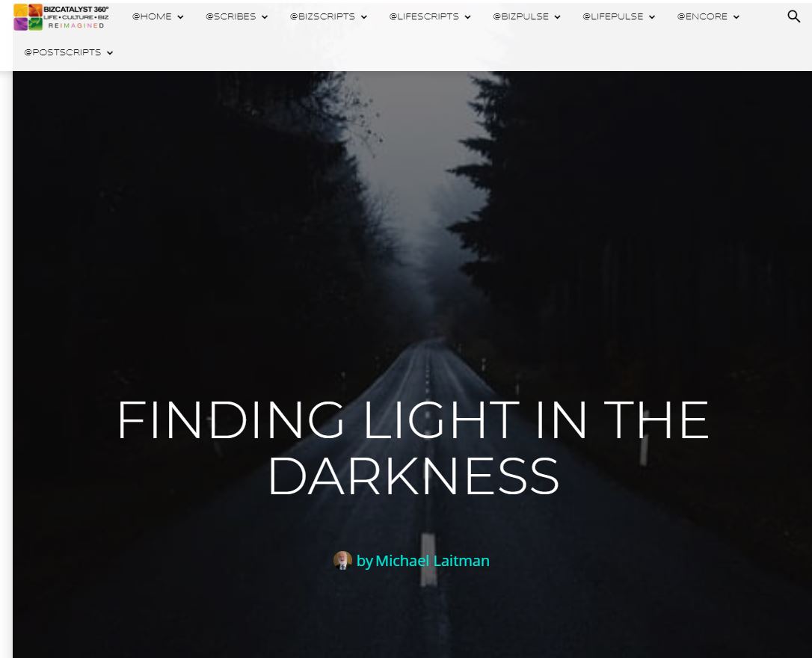The width and height of the screenshot is (812, 658).
Task: Select the @LIFESCRIPTS menu item
Action: click(424, 16)
